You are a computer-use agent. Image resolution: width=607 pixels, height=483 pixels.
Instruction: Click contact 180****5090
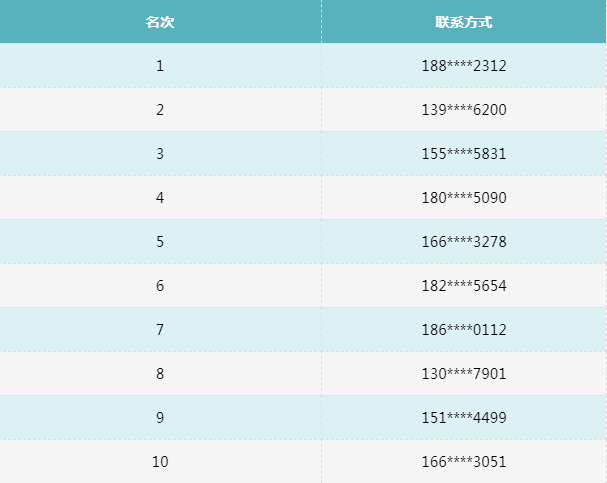[x=464, y=198]
